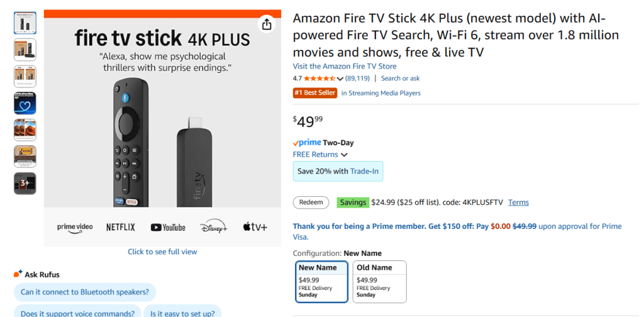This screenshot has width=644, height=317.
Task: Open the Terms link for savings code
Action: click(x=518, y=203)
